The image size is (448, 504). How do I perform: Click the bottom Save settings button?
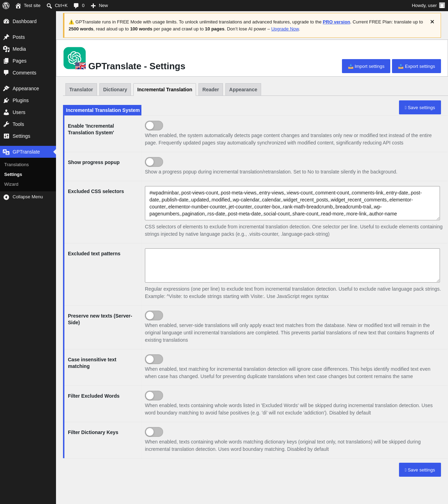(420, 470)
